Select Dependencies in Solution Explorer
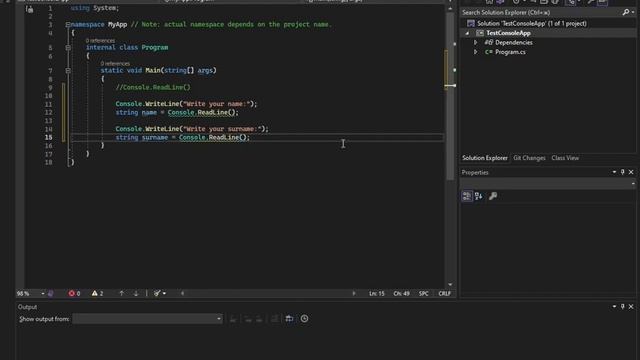The image size is (640, 360). tap(513, 42)
